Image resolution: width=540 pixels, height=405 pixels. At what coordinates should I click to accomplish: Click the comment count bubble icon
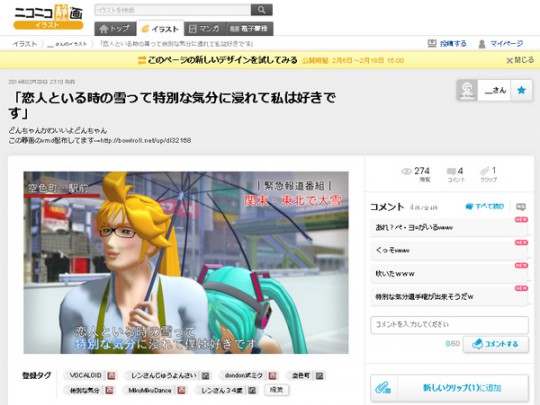451,171
